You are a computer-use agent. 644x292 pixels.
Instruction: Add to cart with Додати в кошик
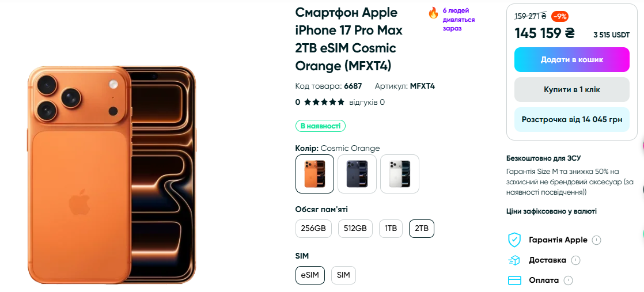coord(571,59)
